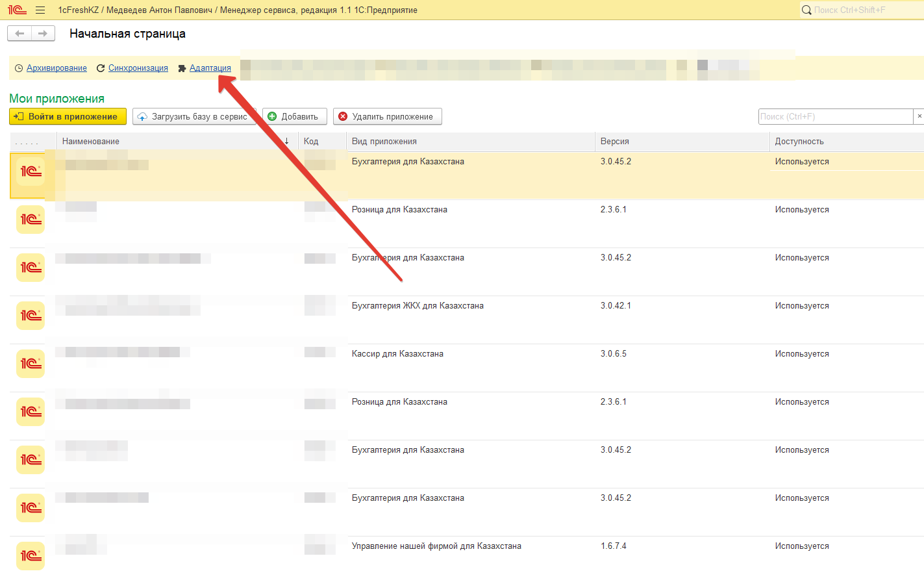Click the Добавить button
Viewport: 924px width, 582px height.
(294, 117)
